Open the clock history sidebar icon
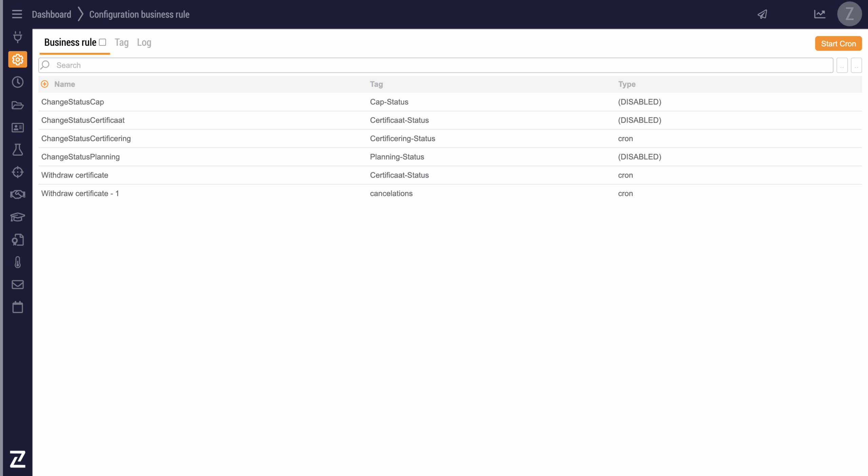 click(18, 82)
